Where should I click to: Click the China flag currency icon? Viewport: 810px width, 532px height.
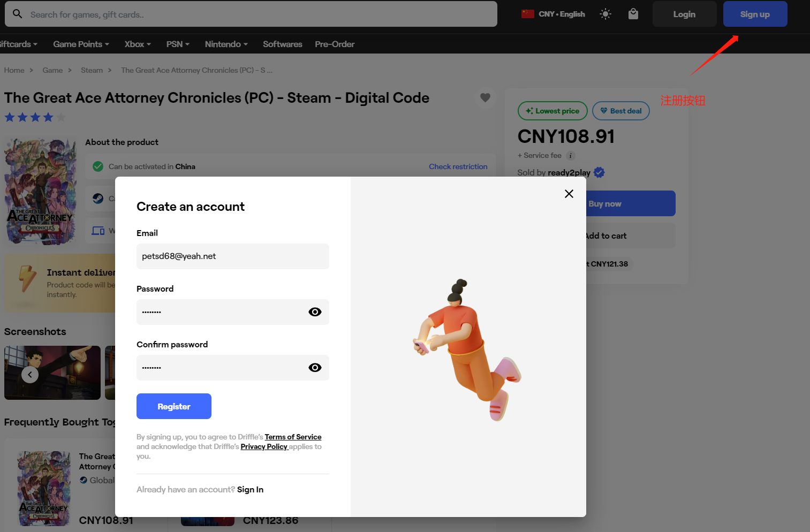coord(528,14)
